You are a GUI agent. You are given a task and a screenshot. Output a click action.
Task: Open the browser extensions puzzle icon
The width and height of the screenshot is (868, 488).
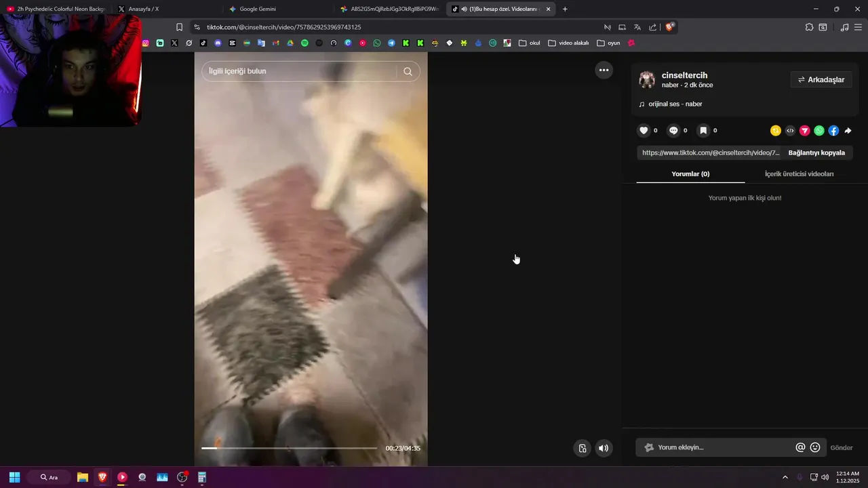click(809, 27)
